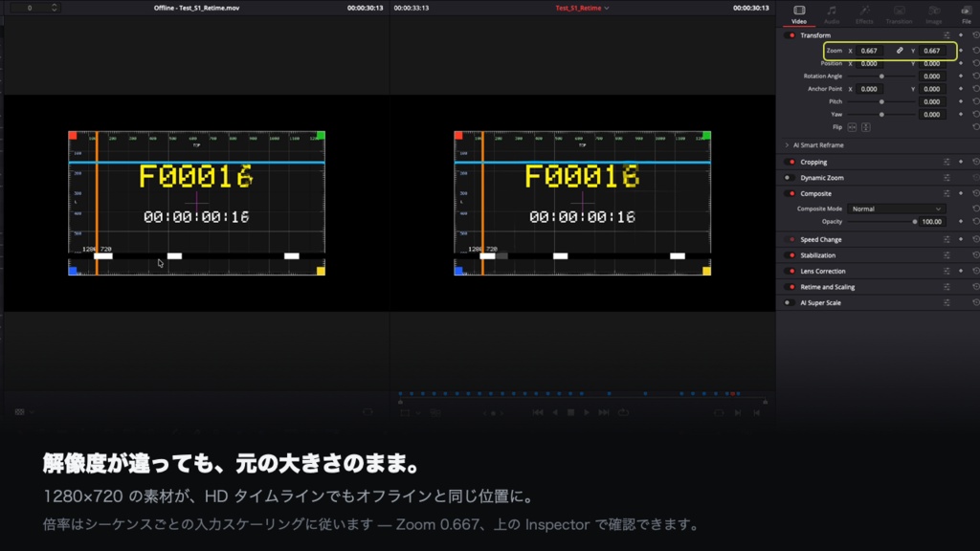Click the Anchor Point X field

869,89
